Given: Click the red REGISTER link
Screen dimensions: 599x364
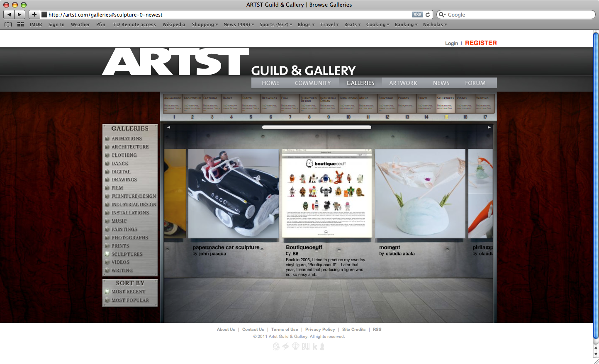Looking at the screenshot, I should (x=481, y=43).
